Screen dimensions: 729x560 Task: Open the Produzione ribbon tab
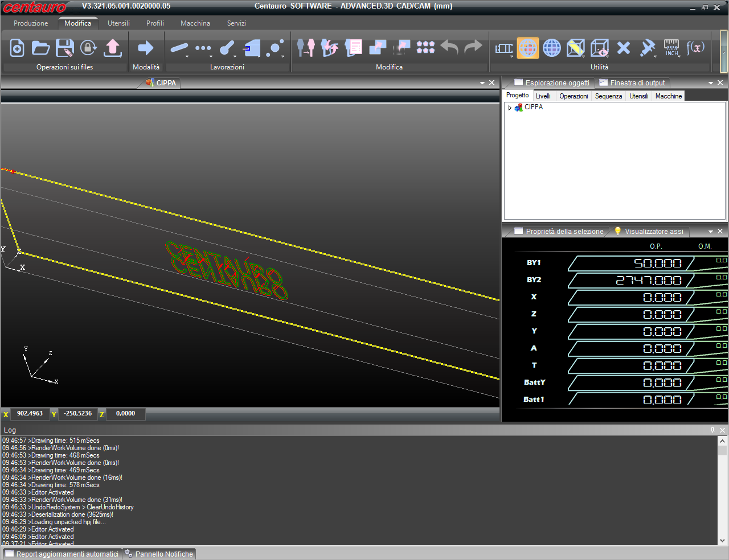pyautogui.click(x=31, y=23)
